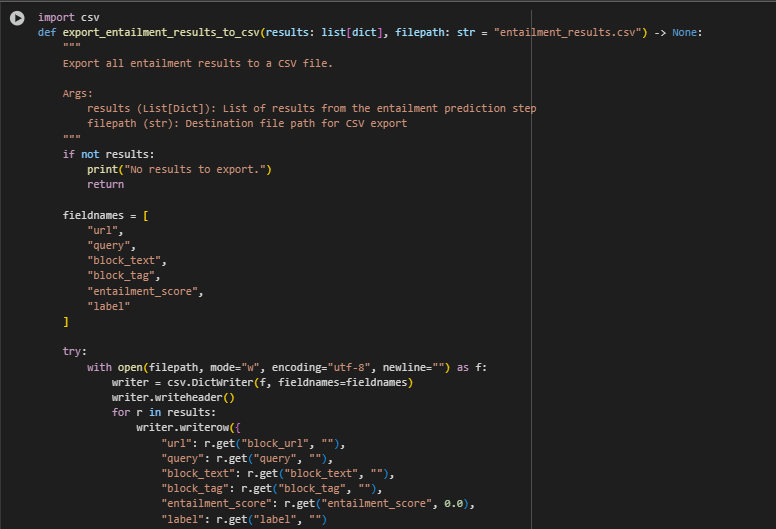Click the 'with open(filepath' line
This screenshot has width=776, height=529.
(287, 367)
